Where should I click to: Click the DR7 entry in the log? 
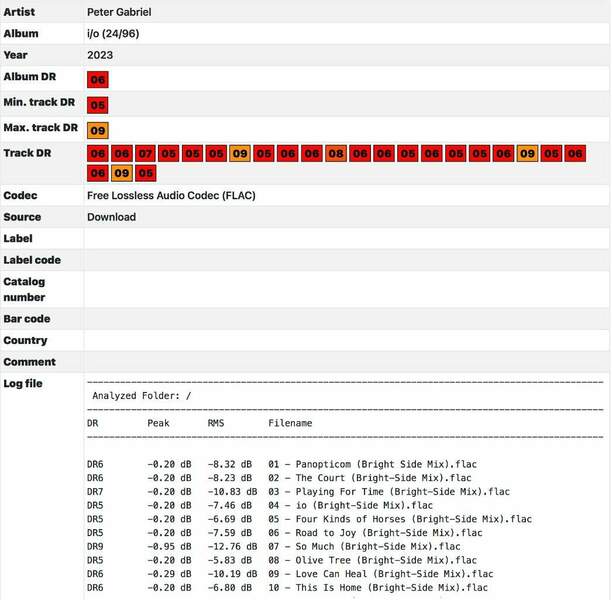point(95,491)
